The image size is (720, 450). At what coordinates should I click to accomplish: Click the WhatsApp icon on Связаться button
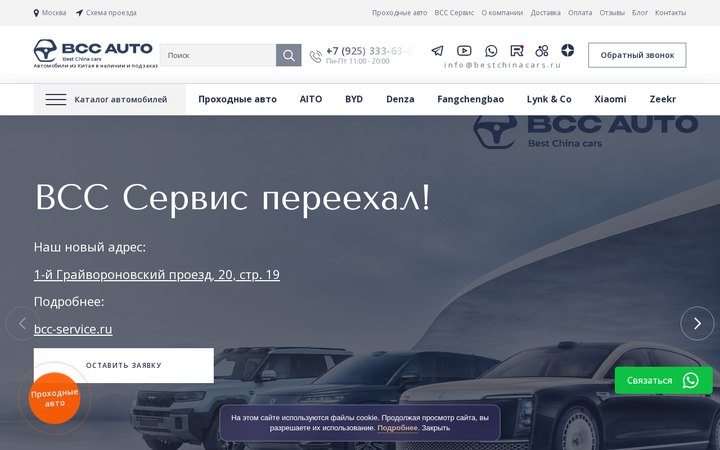click(x=690, y=380)
